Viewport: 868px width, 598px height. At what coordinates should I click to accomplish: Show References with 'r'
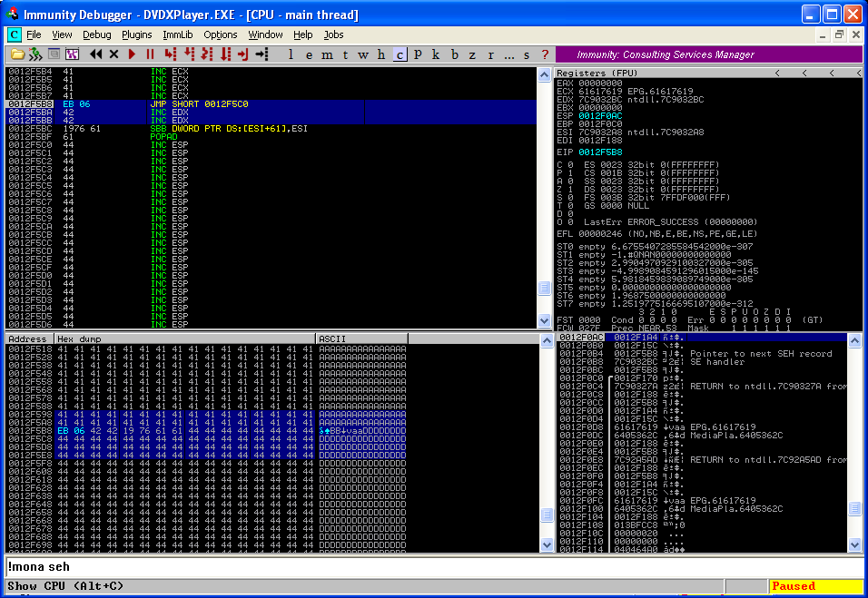tap(491, 54)
